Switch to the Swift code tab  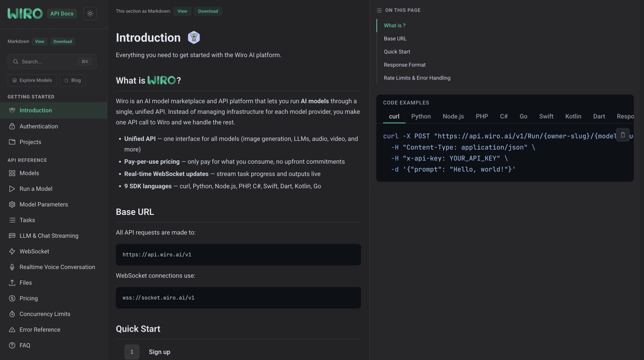pyautogui.click(x=546, y=116)
